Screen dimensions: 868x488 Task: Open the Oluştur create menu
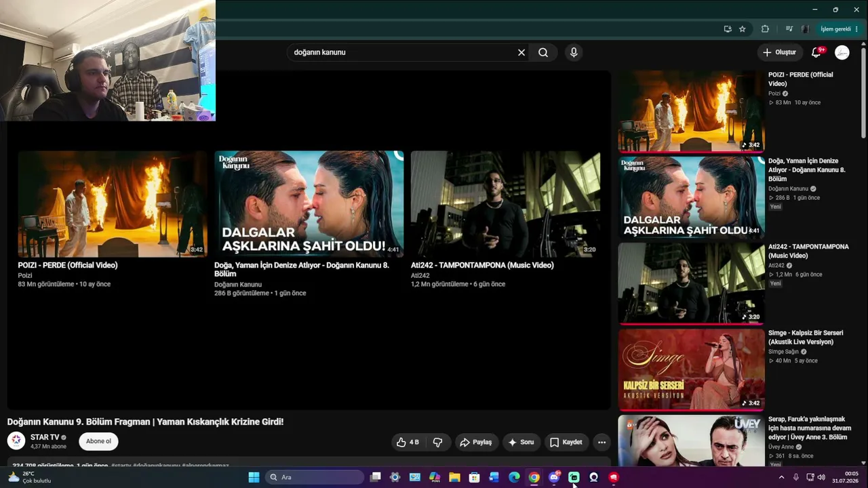(x=778, y=52)
